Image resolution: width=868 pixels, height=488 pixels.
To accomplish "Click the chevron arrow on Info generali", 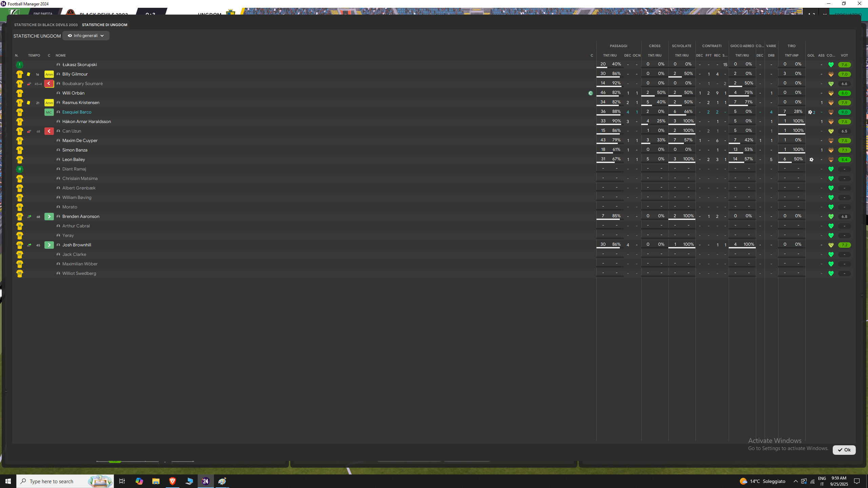I will (x=102, y=36).
